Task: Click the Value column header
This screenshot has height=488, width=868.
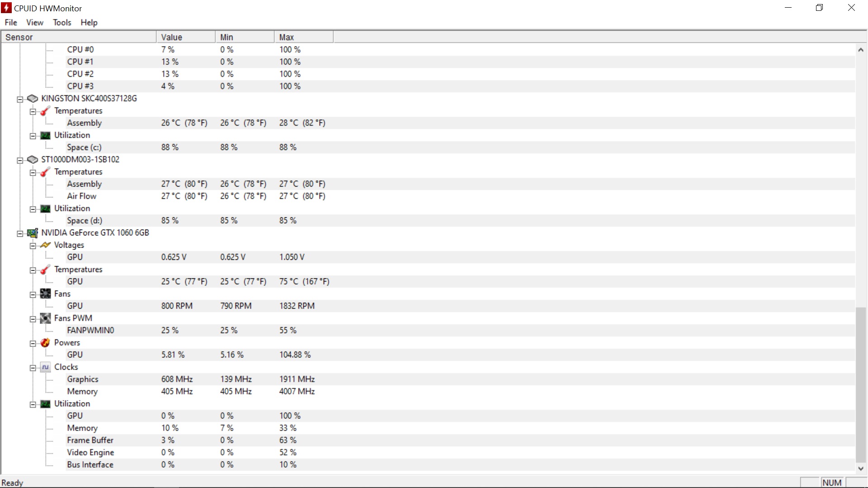Action: (186, 37)
